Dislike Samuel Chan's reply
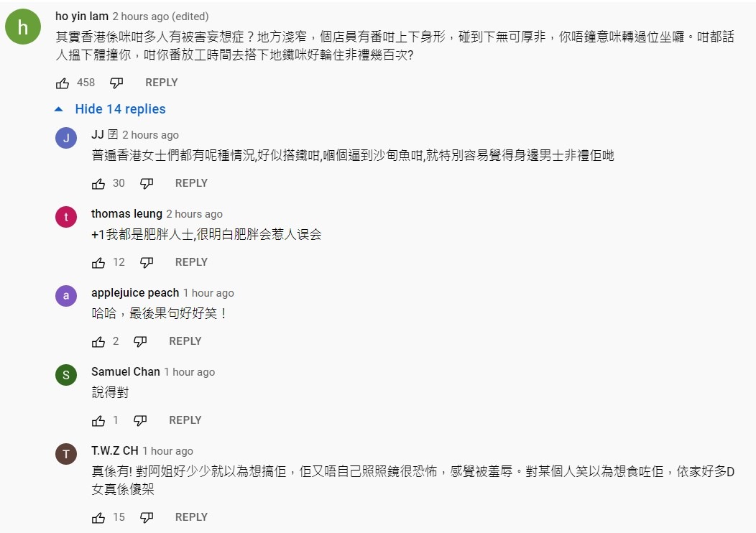 coord(140,421)
